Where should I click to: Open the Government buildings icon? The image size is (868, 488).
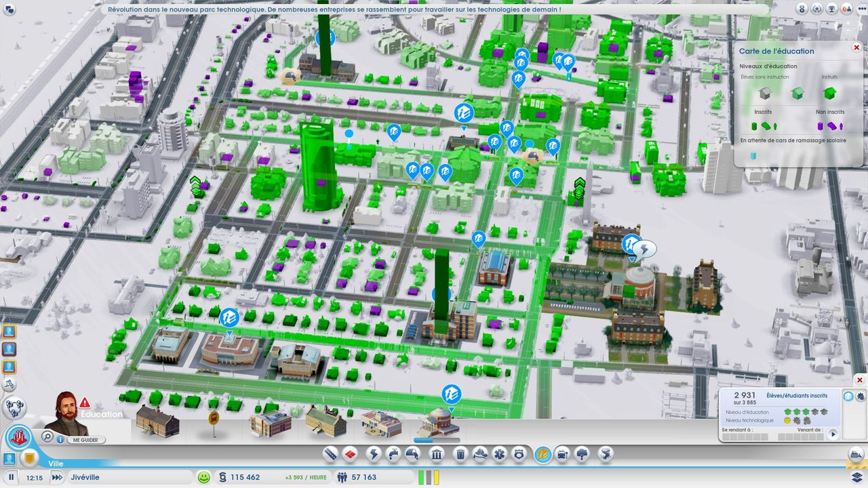coord(437,454)
